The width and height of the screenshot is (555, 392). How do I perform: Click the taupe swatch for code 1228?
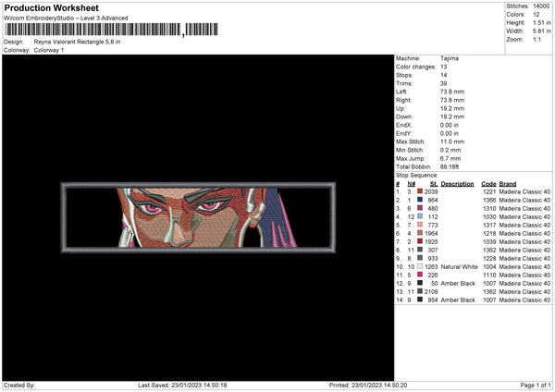(x=420, y=258)
